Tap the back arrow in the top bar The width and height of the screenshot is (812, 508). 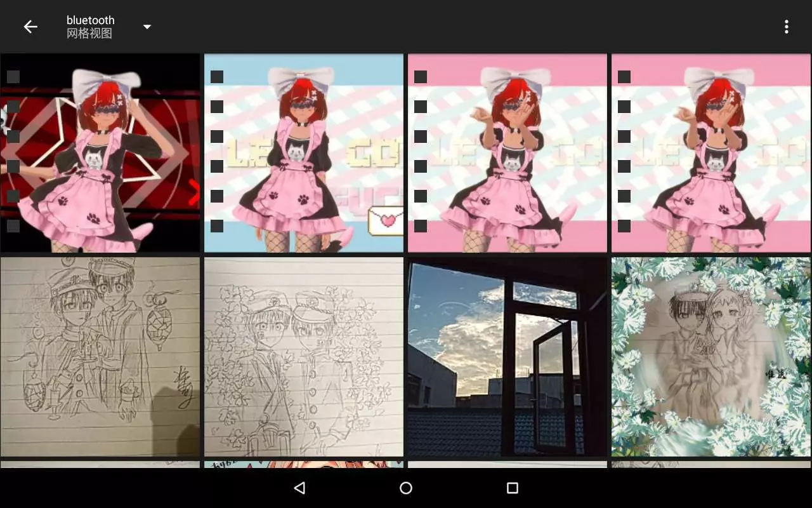30,27
